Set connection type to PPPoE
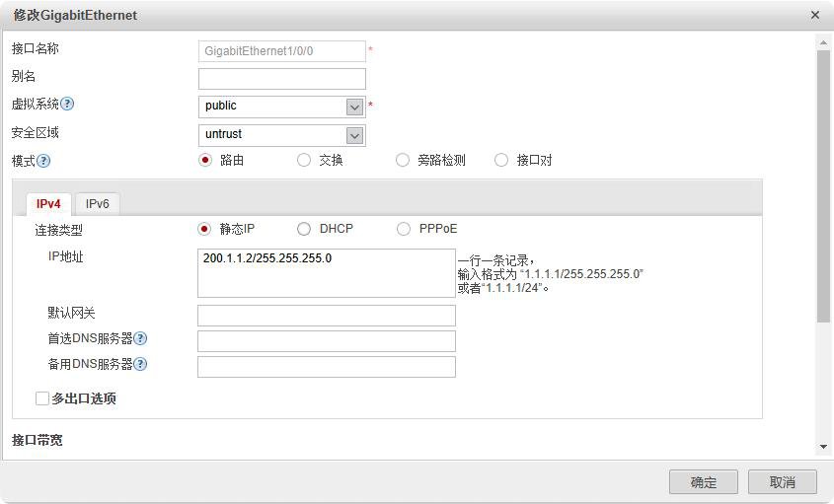The height and width of the screenshot is (504, 834). point(403,229)
